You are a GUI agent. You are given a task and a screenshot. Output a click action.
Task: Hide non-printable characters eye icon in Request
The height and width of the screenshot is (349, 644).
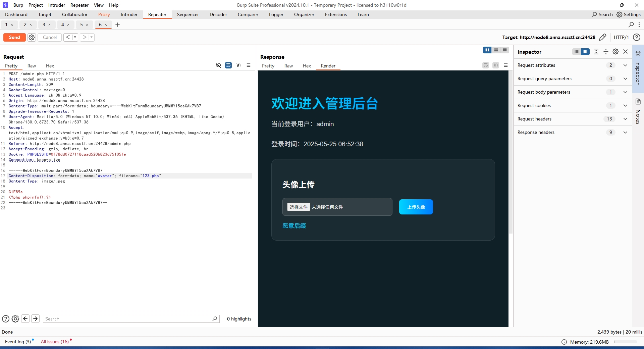(x=218, y=65)
